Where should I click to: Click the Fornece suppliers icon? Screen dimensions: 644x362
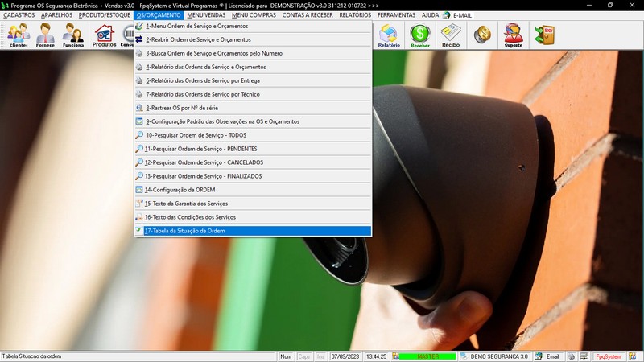(x=46, y=35)
